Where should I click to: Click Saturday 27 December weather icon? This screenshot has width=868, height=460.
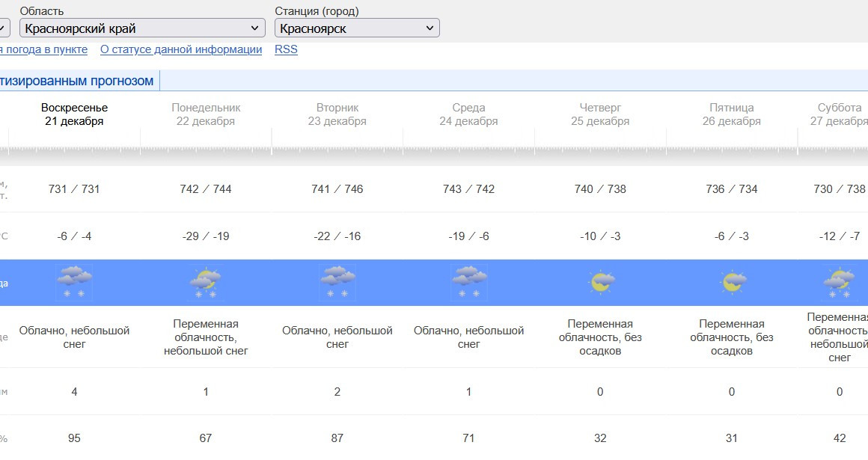[x=840, y=282]
